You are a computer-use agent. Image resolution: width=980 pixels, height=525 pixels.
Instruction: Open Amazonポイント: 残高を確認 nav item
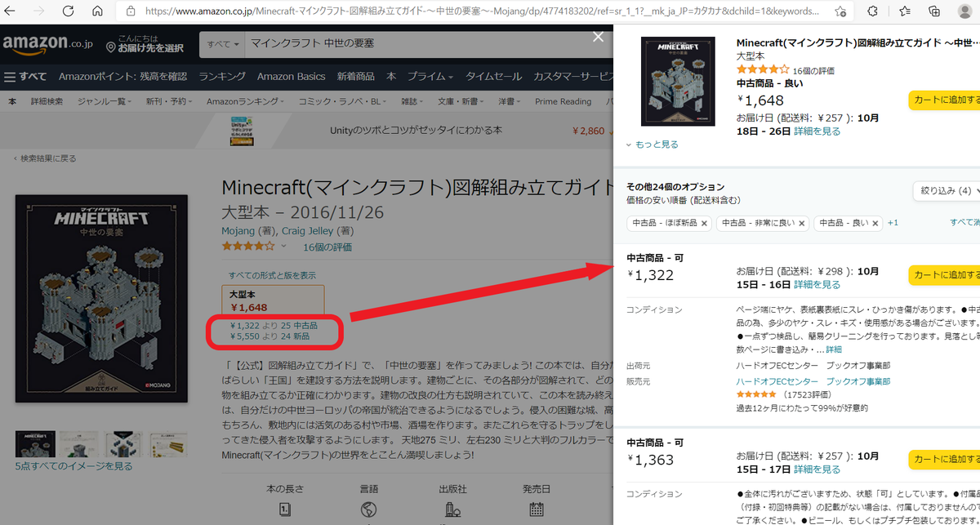pos(122,77)
